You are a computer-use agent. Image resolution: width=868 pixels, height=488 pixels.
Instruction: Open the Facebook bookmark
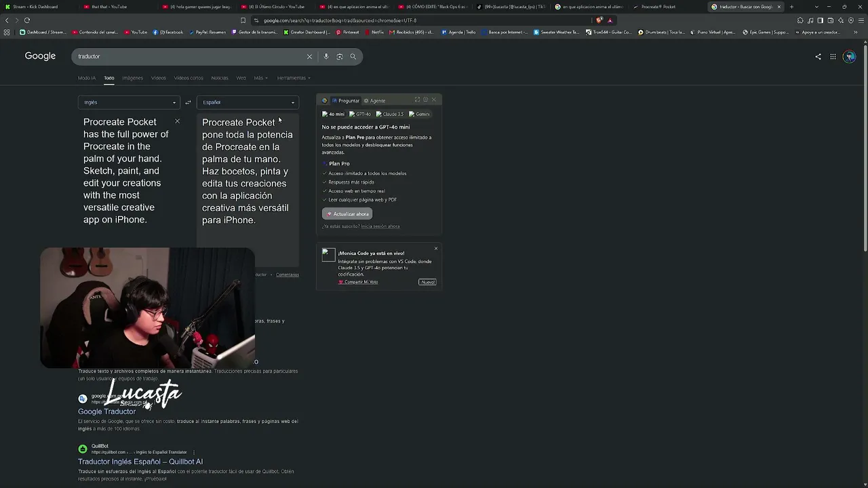[x=168, y=32]
